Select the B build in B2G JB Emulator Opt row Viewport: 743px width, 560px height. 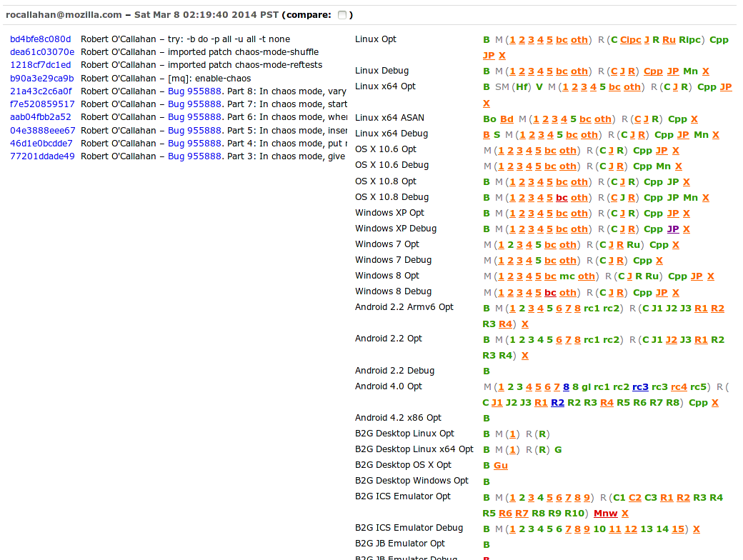tap(487, 544)
